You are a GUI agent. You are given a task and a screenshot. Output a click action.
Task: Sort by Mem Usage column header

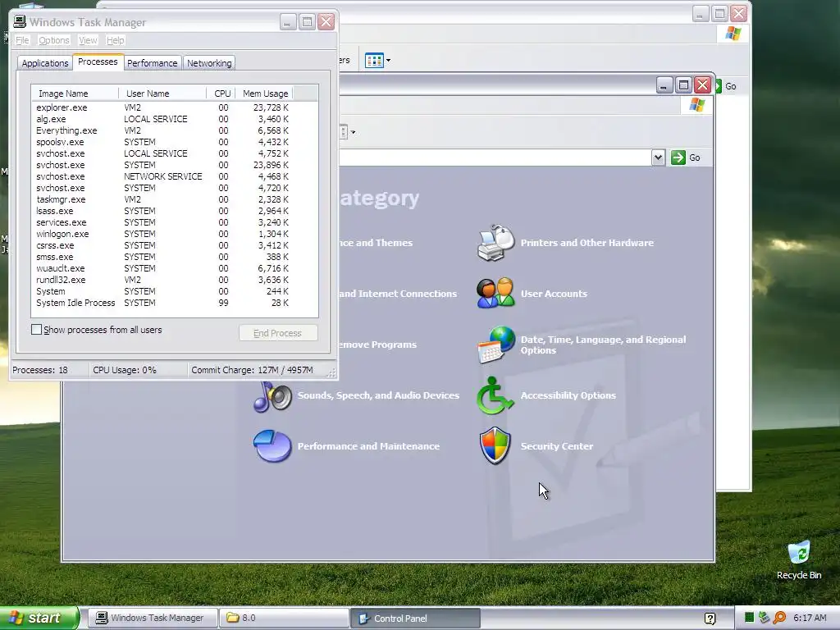pyautogui.click(x=264, y=94)
